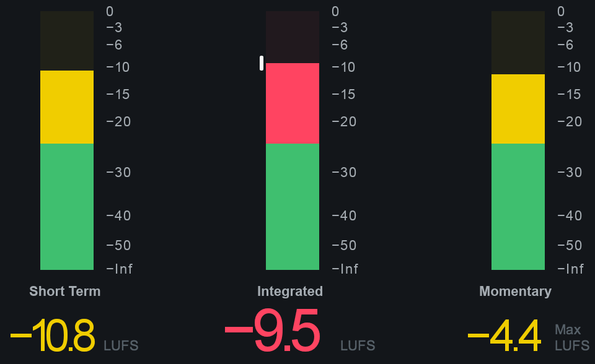595x364 pixels.
Task: Click the red section of Integrated meter
Action: coord(293,103)
